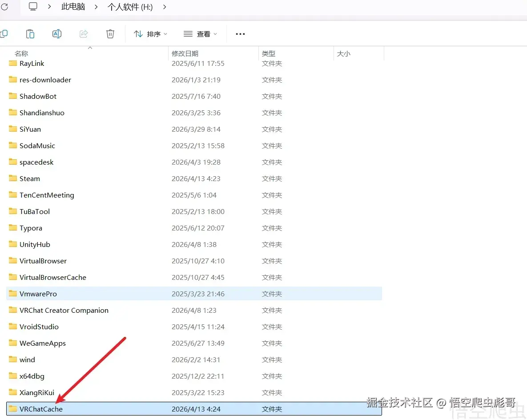Click date 2026/4/8 1:38 of UnityHub
527x420 pixels.
(194, 245)
